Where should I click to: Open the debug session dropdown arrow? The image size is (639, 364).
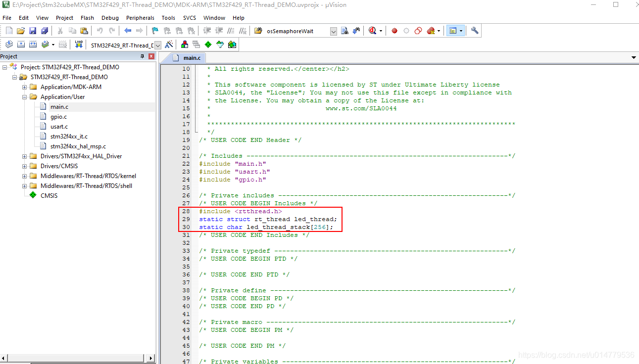[381, 31]
